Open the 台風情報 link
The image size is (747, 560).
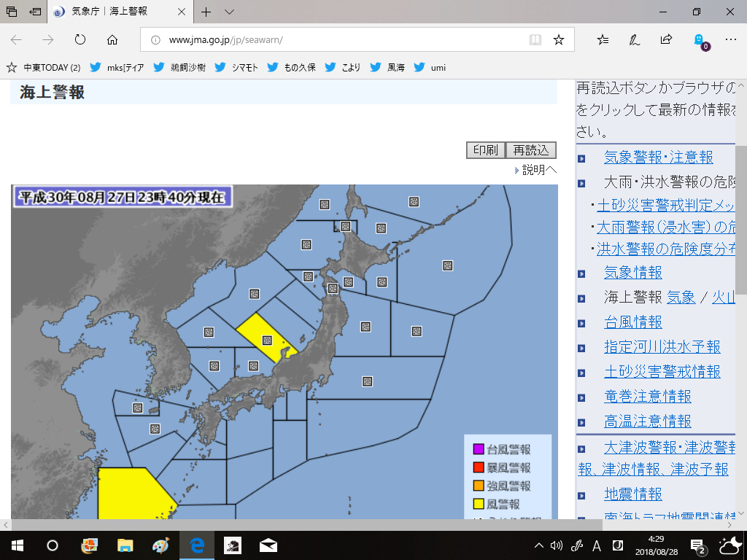coord(632,322)
